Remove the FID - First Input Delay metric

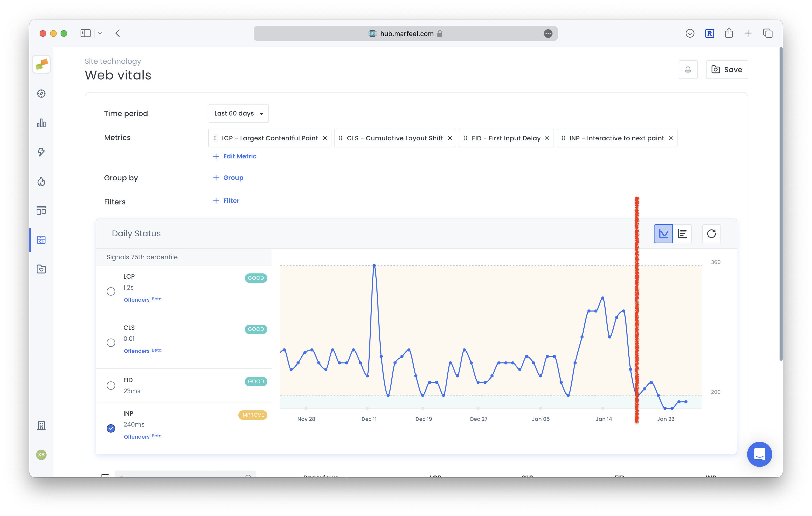(547, 138)
